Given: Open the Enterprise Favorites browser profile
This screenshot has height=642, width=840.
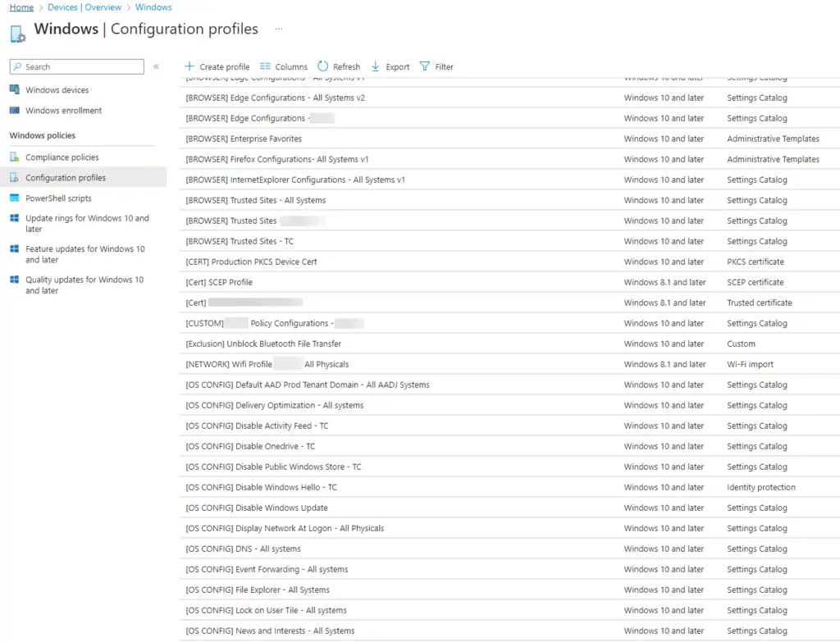Looking at the screenshot, I should coord(244,139).
